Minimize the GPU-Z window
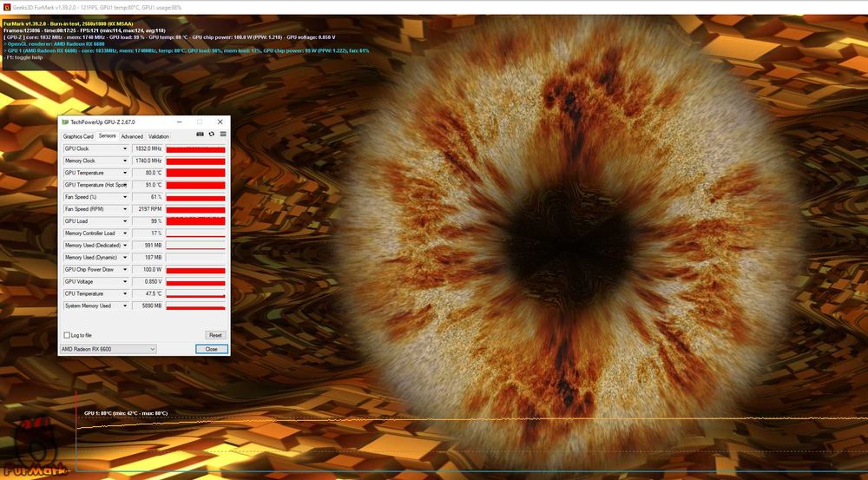The width and height of the screenshot is (868, 480). (x=180, y=122)
